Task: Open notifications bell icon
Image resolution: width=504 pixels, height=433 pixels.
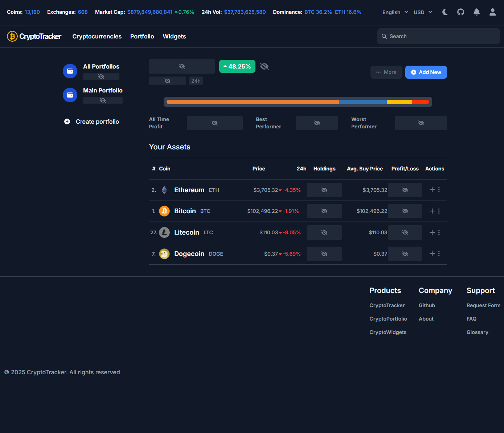Action: coord(476,12)
